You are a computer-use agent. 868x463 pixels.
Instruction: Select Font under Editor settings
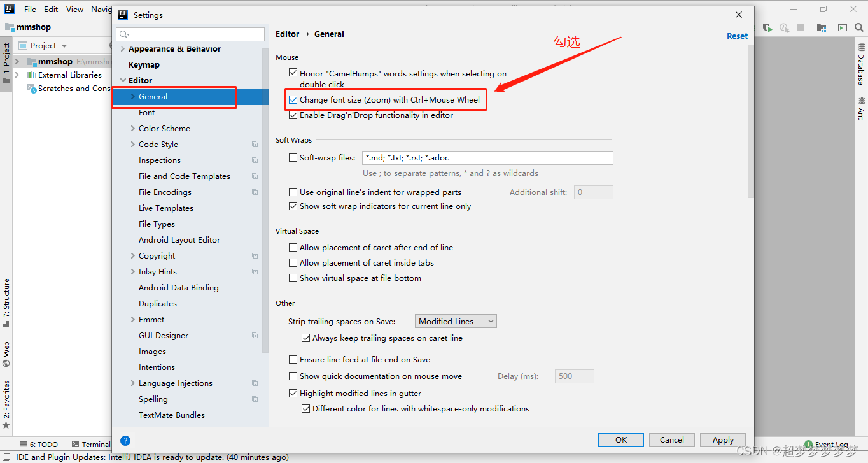tap(146, 113)
